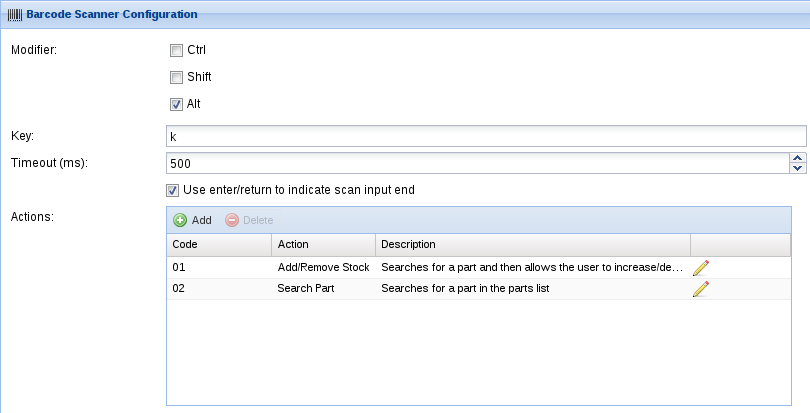810x413 pixels.
Task: Click the pencil edit icon for code 02
Action: click(701, 289)
